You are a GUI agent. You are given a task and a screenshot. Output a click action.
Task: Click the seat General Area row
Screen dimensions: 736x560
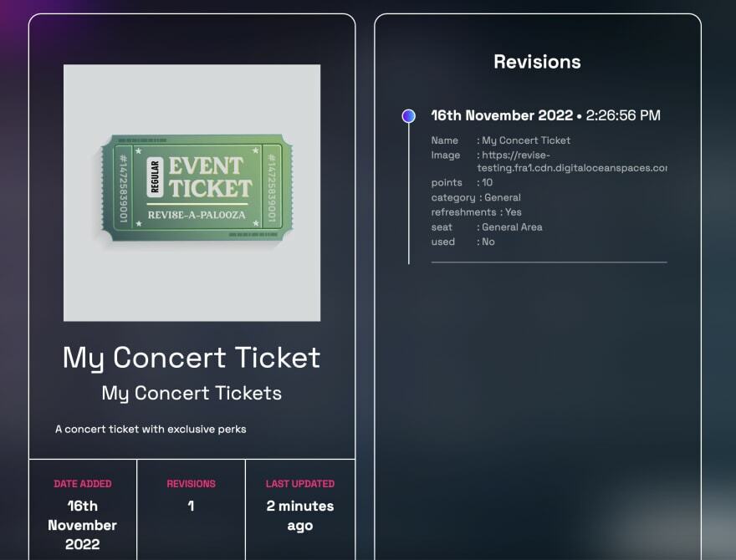487,227
